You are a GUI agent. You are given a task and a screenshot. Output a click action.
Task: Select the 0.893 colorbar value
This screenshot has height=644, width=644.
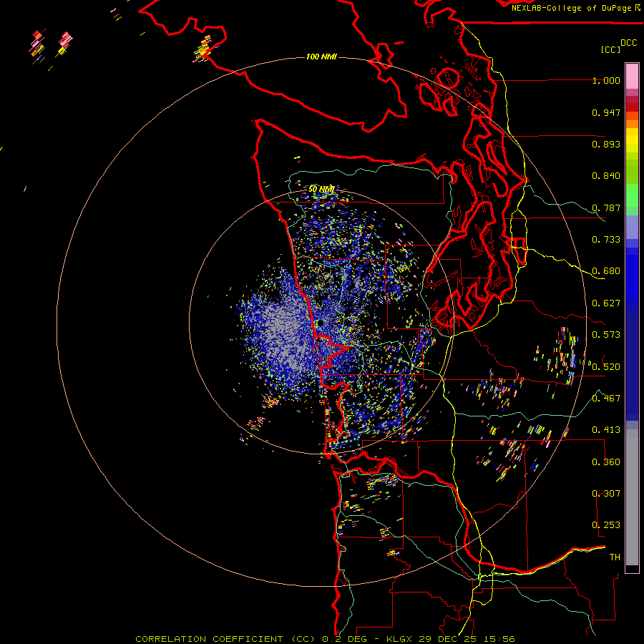click(x=606, y=144)
